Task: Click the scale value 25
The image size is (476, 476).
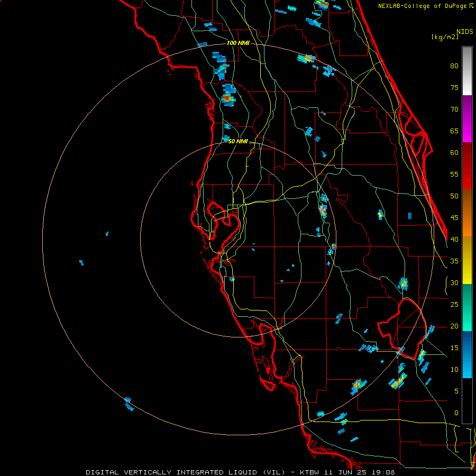Action: click(454, 305)
